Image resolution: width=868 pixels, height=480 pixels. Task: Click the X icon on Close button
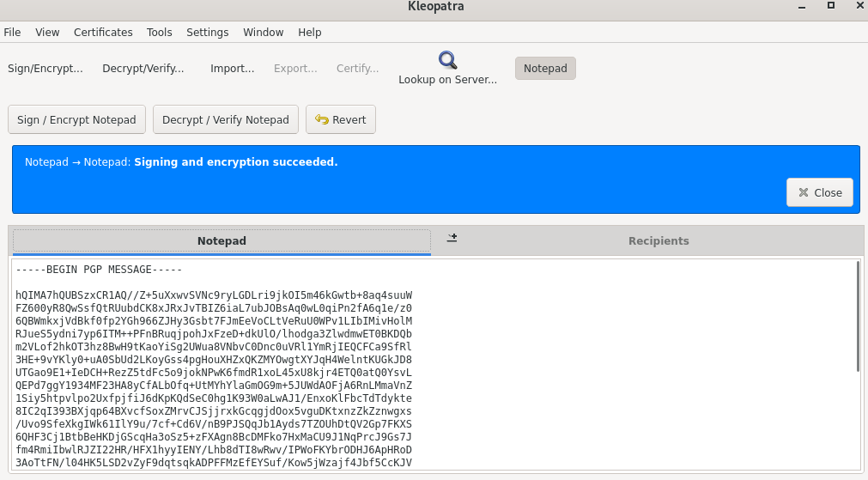[x=804, y=192]
